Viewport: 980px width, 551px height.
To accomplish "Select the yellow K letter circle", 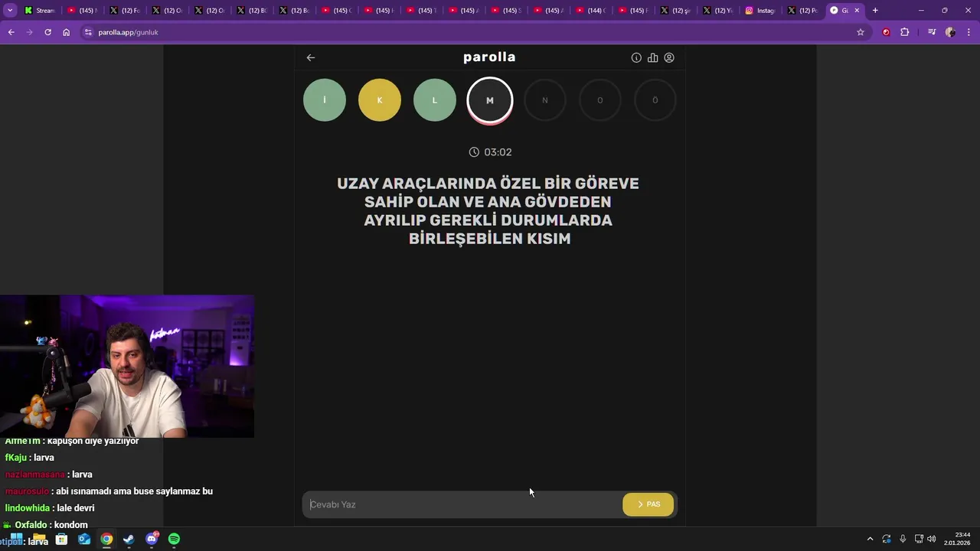I will click(x=380, y=100).
